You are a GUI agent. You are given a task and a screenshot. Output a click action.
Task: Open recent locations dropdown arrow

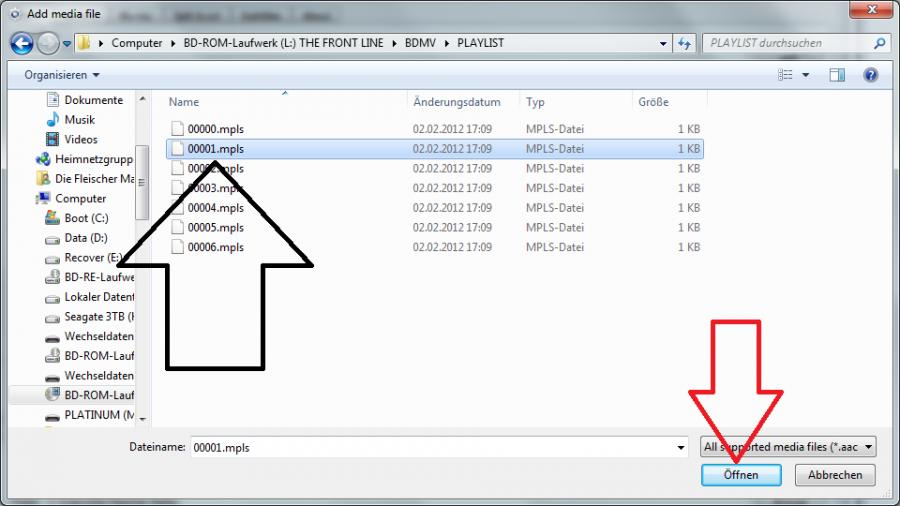coord(67,44)
